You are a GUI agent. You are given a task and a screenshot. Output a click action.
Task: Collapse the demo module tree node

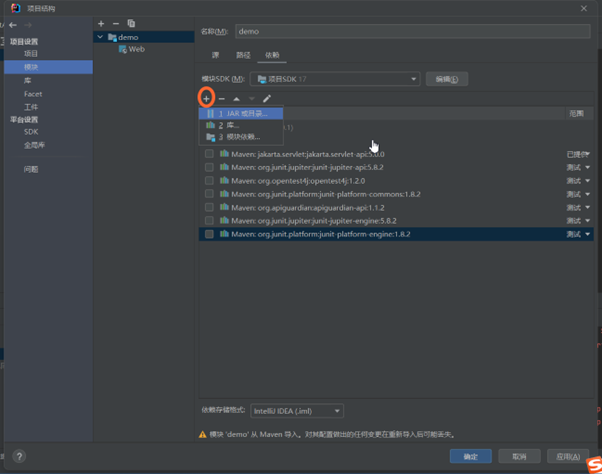pos(100,37)
